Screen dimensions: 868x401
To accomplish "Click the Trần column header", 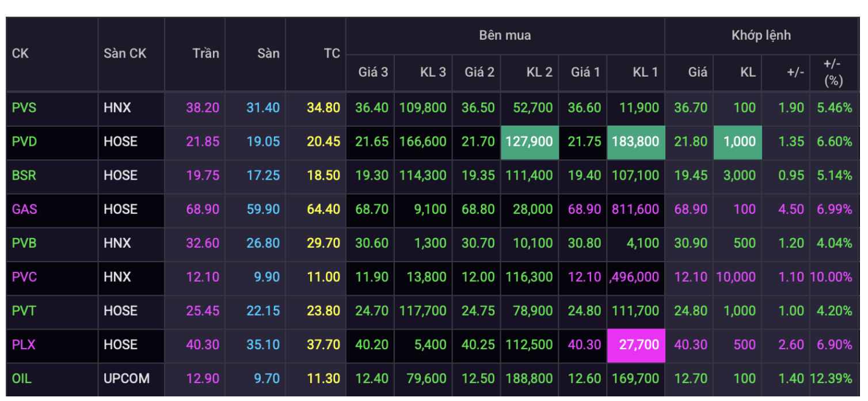I will coord(205,54).
